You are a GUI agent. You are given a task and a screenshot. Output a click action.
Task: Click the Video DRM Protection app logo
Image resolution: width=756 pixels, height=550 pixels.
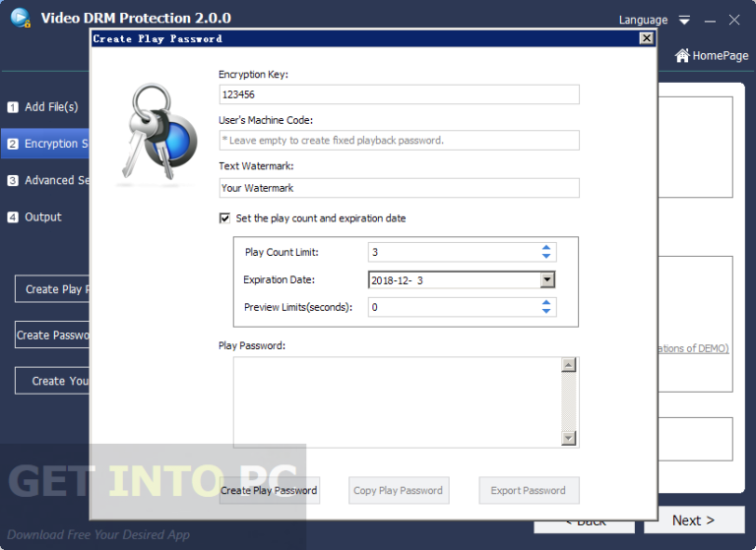21,18
